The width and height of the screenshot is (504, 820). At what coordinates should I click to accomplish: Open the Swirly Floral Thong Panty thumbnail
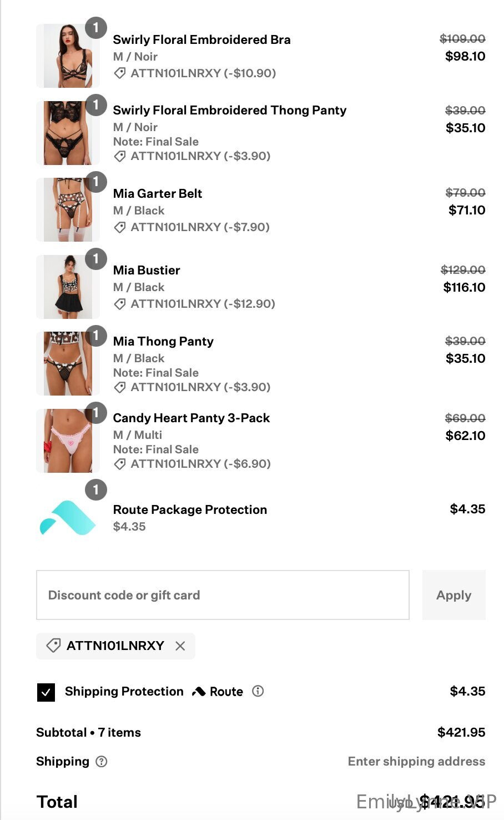coord(68,133)
